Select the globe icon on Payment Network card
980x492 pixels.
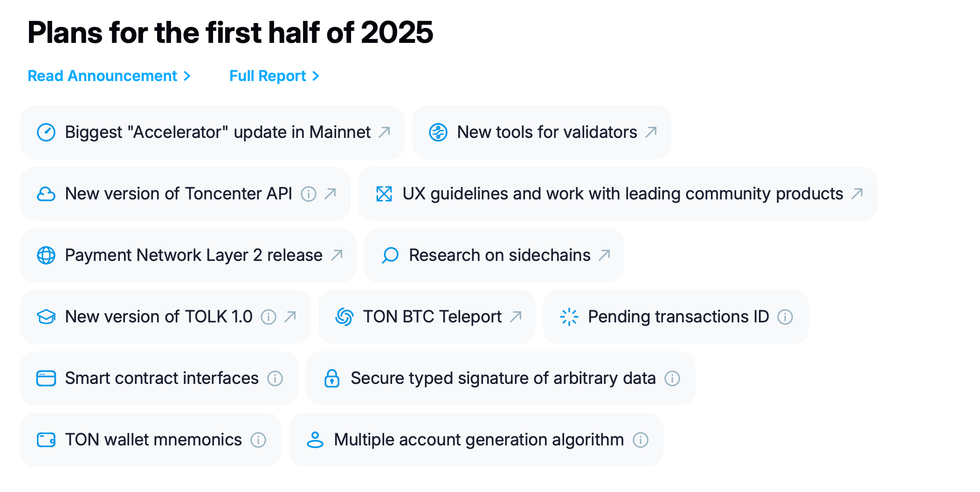tap(46, 255)
